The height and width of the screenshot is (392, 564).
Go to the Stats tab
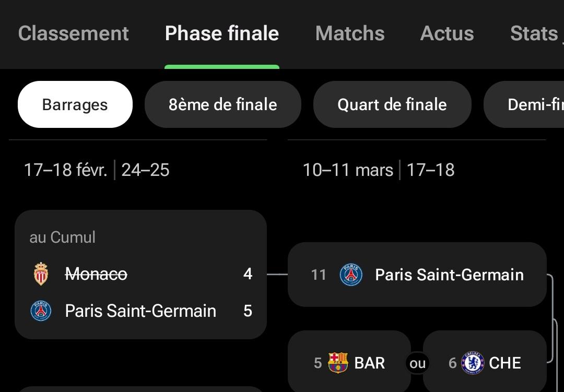click(x=534, y=34)
